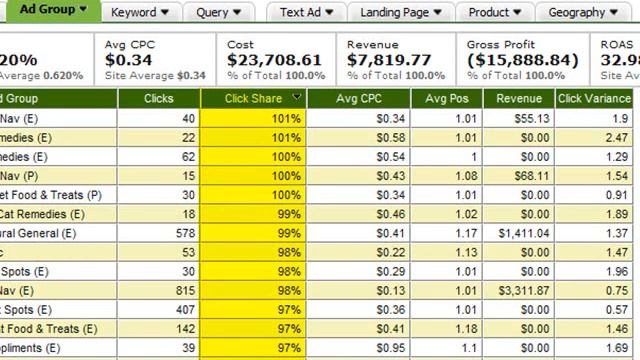This screenshot has height=360, width=640.
Task: Expand the Keyword tab dropdown arrow
Action: coord(165,13)
